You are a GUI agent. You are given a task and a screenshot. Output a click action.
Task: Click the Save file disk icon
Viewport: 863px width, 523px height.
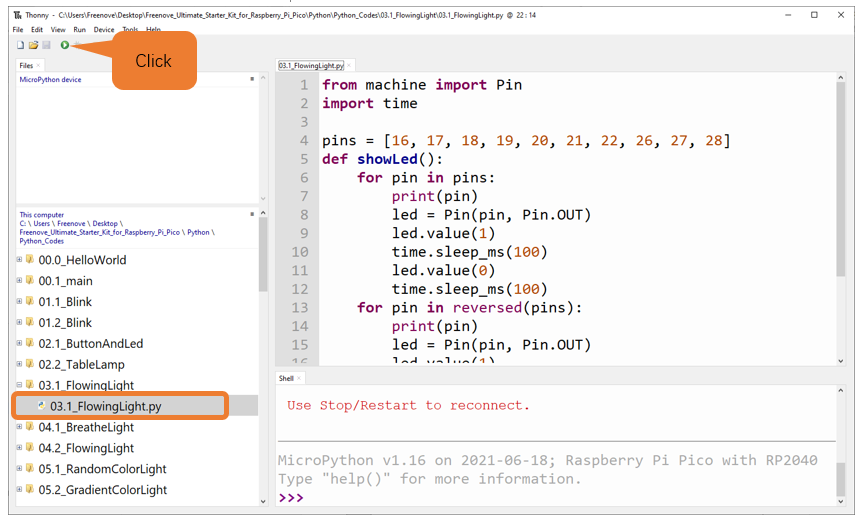tap(47, 45)
